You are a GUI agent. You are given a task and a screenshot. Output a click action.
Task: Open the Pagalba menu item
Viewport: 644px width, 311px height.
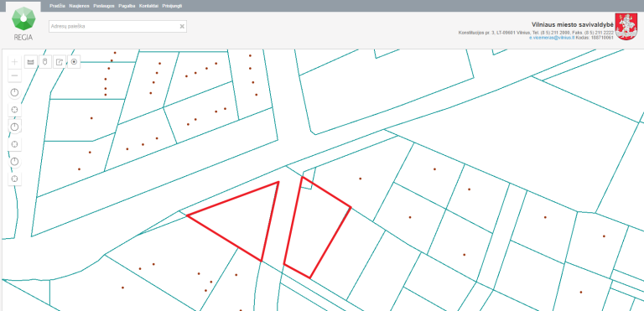127,6
